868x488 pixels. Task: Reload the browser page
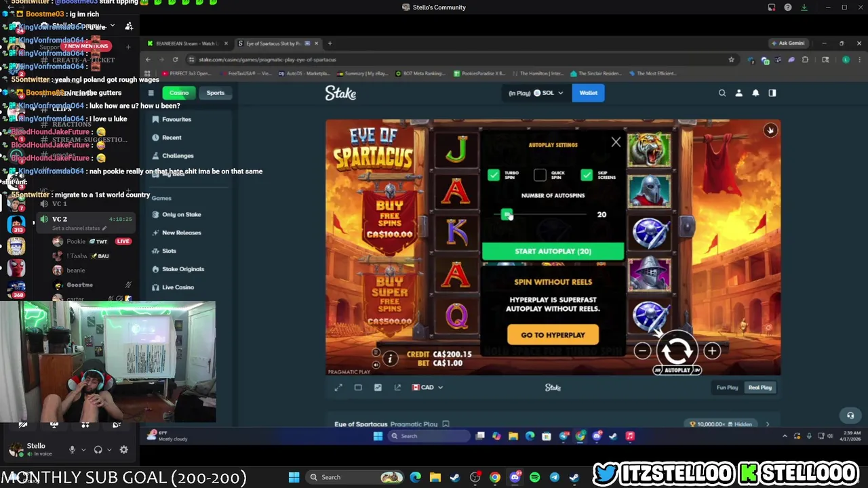175,60
